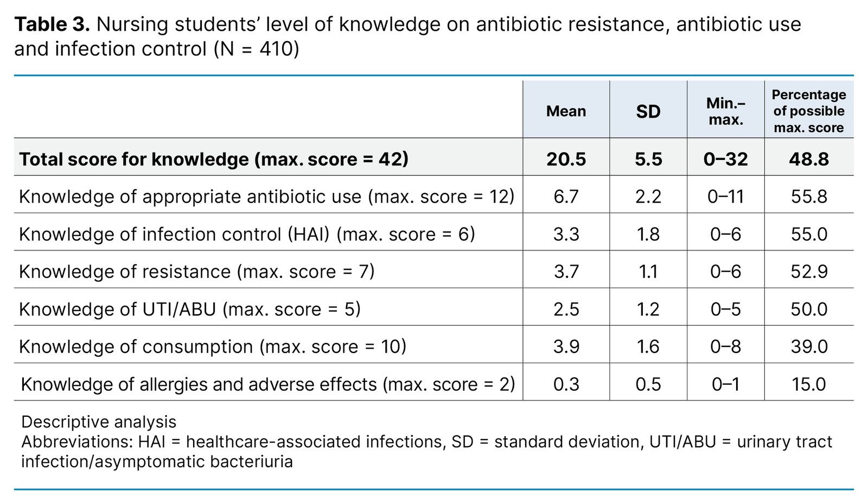The width and height of the screenshot is (868, 497).
Task: Click the Percentage of possible max. score header
Action: point(809,111)
